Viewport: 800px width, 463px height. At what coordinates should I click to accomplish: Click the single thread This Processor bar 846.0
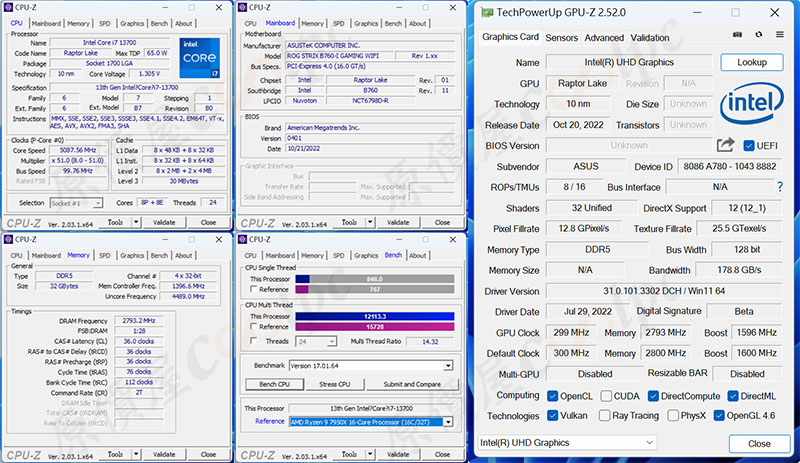[x=374, y=279]
